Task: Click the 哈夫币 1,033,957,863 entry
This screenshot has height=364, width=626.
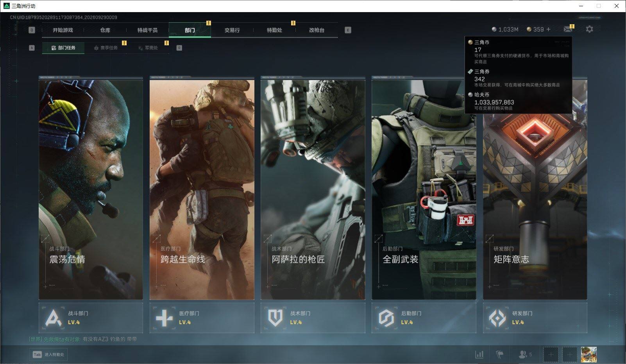Action: 518,102
